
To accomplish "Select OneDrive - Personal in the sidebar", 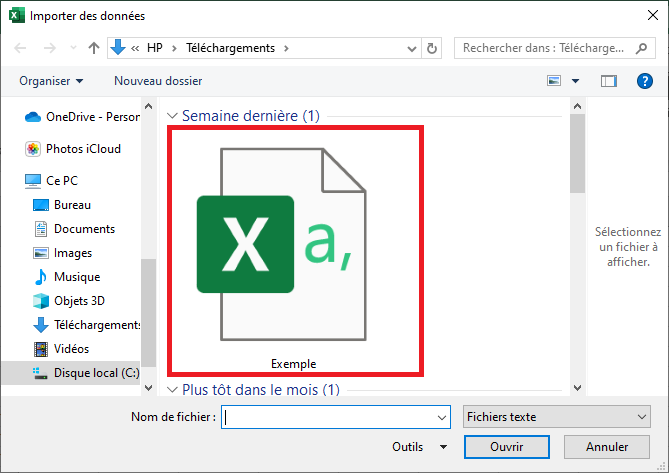I will (82, 117).
